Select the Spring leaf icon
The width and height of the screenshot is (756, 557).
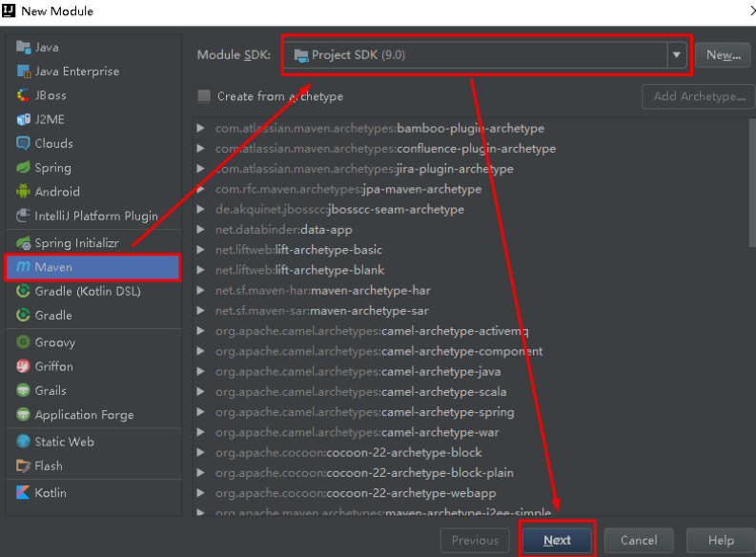click(x=23, y=167)
